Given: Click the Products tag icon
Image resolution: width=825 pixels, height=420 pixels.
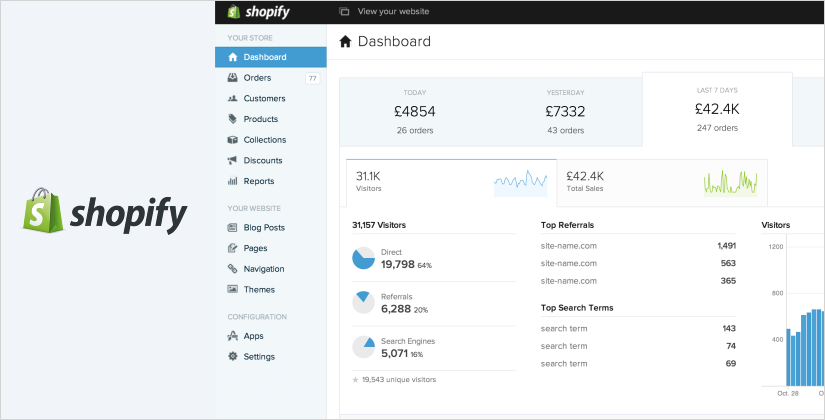Looking at the screenshot, I should pos(232,119).
